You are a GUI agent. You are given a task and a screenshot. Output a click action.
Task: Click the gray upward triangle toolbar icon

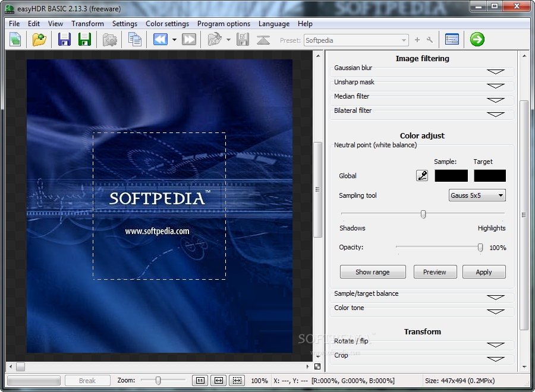pos(263,40)
